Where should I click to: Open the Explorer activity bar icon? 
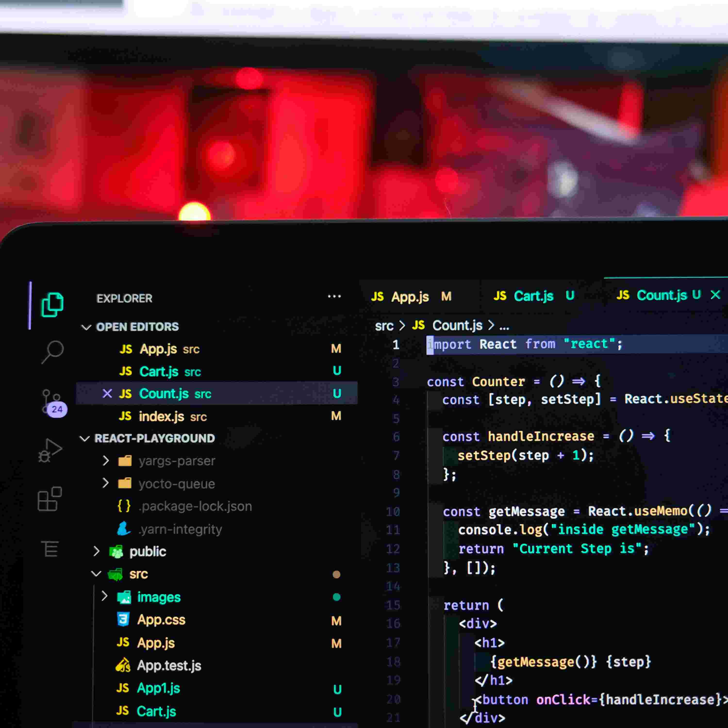(x=52, y=305)
